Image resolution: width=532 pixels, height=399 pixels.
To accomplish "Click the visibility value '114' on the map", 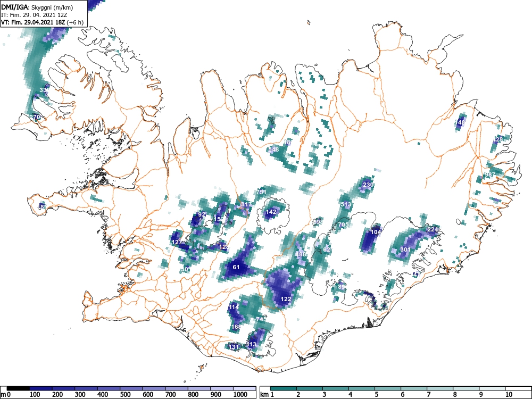I will coord(234,307).
